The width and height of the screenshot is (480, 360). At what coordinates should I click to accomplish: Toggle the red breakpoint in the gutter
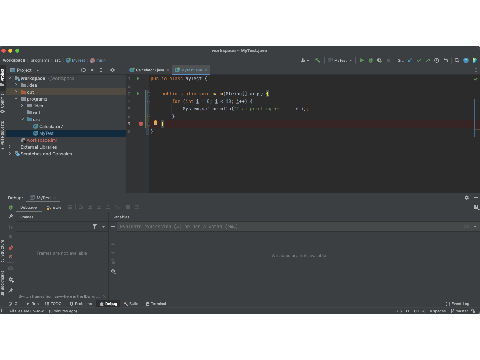[141, 124]
